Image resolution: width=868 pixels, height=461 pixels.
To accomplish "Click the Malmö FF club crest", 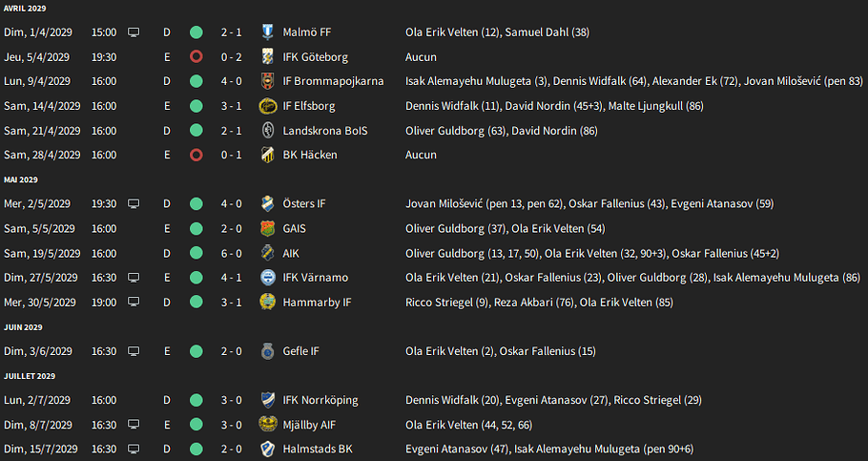I will coord(267,32).
